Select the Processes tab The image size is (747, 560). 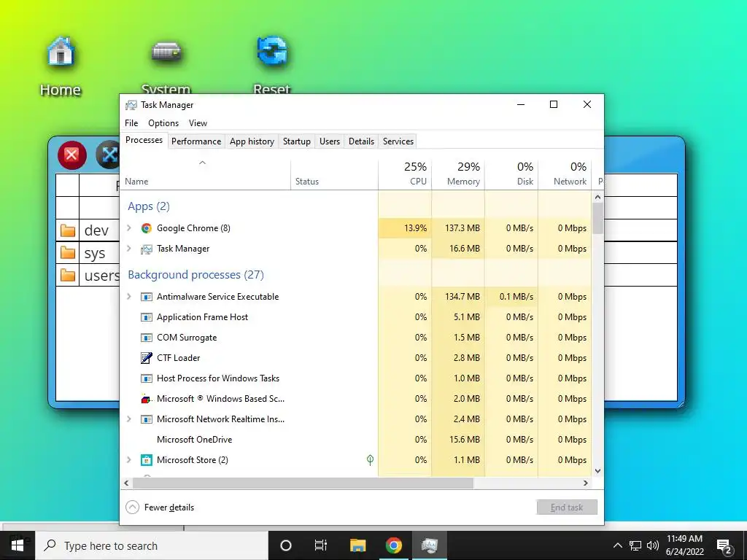click(x=144, y=141)
